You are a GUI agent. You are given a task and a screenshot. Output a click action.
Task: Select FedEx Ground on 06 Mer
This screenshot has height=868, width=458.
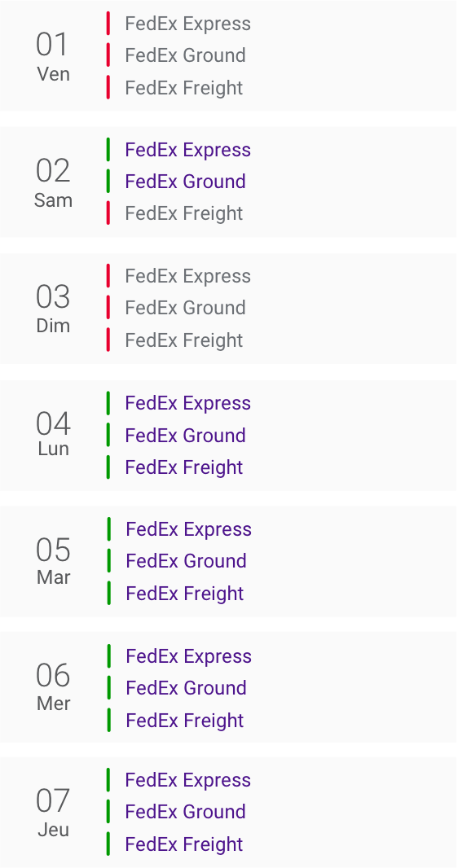click(x=186, y=688)
